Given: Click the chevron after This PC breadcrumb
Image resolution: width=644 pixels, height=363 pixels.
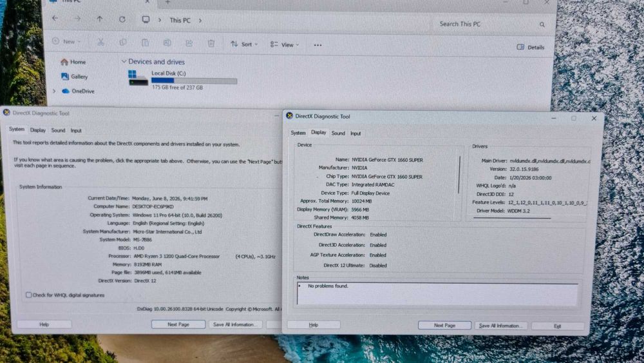Looking at the screenshot, I should tap(200, 21).
